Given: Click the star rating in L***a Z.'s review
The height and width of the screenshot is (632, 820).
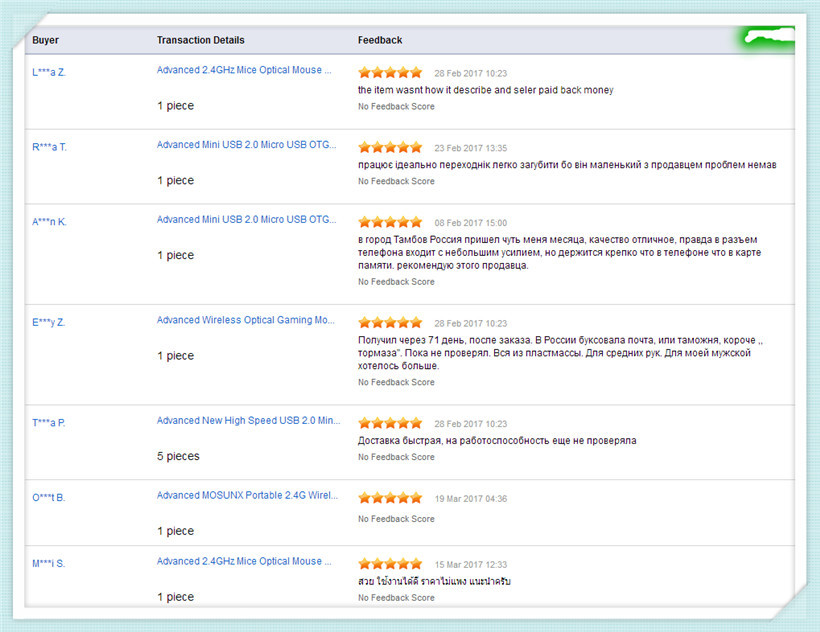Looking at the screenshot, I should (390, 73).
